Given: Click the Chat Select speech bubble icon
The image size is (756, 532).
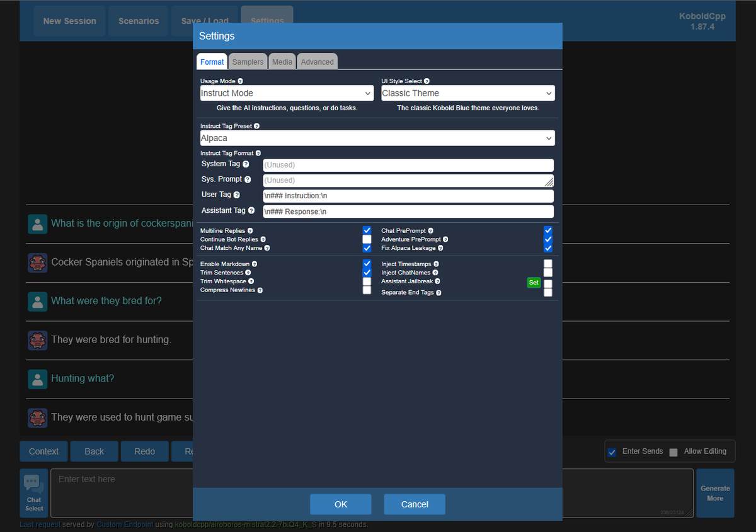Looking at the screenshot, I should pyautogui.click(x=34, y=484).
